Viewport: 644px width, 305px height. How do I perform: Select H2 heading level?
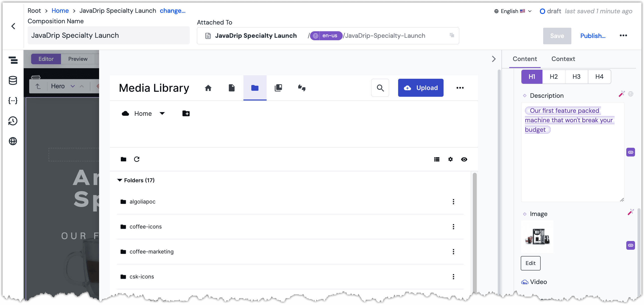[554, 77]
